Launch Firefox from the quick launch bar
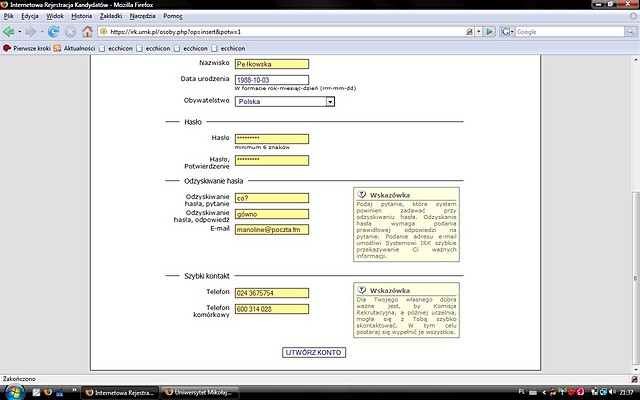This screenshot has width=640, height=400. (x=48, y=392)
